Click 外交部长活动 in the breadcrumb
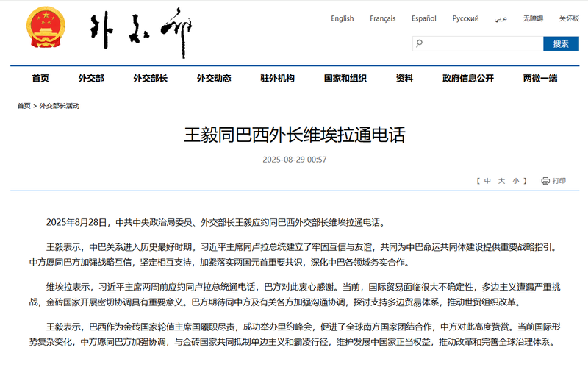 pyautogui.click(x=60, y=106)
